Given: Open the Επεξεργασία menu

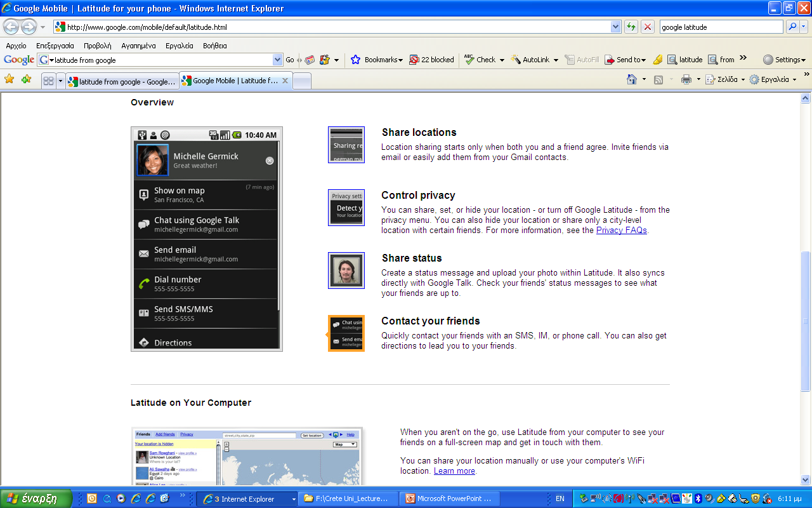Looking at the screenshot, I should pos(55,46).
